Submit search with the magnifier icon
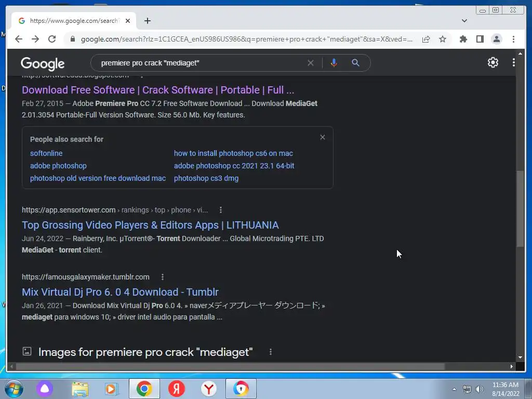 pyautogui.click(x=355, y=63)
